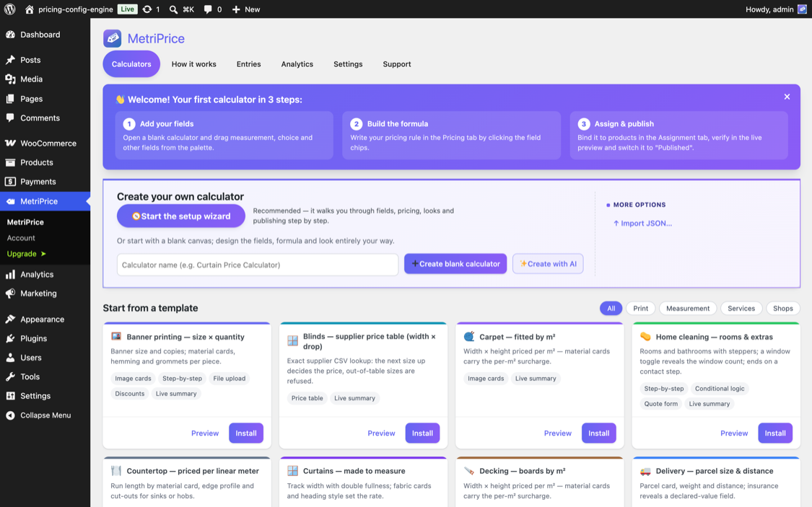Open the How it works tab
Image resolution: width=812 pixels, height=507 pixels.
coord(193,64)
